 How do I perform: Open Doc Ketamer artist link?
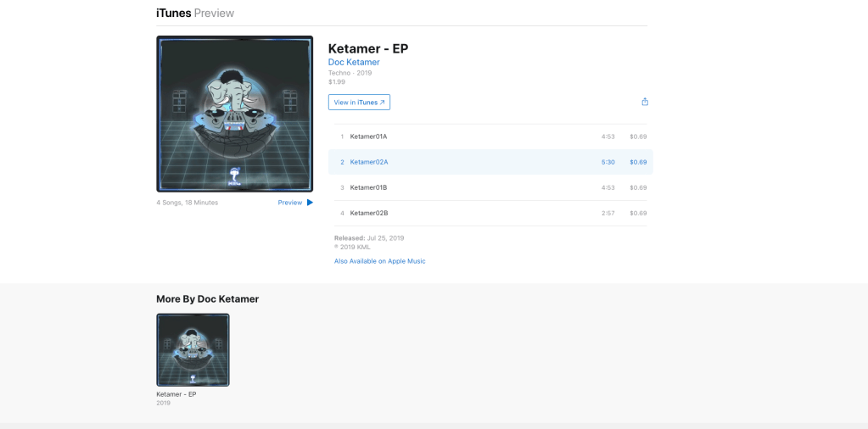(x=354, y=62)
